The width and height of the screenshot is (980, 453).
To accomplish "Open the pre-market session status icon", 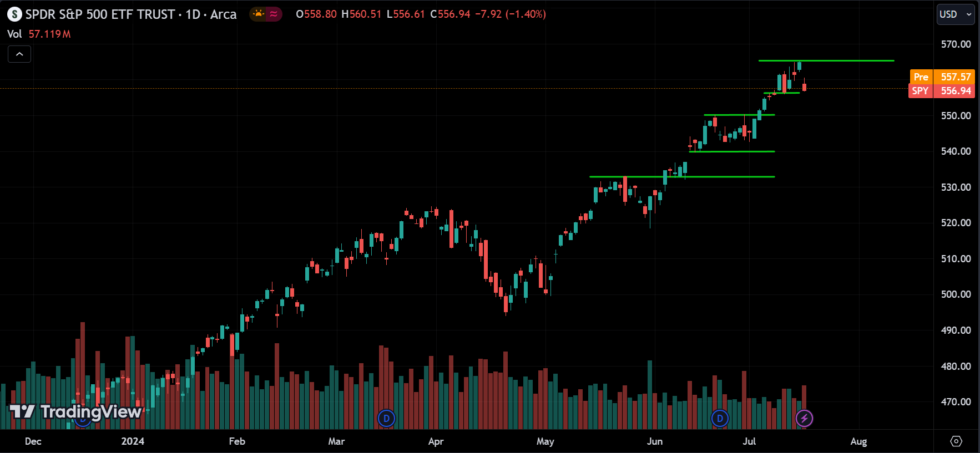I will pyautogui.click(x=258, y=14).
